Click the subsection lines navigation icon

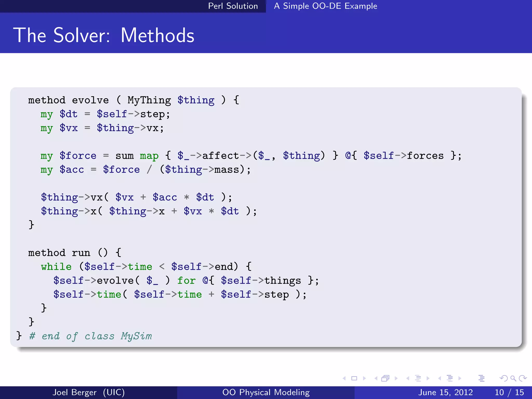coord(418,378)
